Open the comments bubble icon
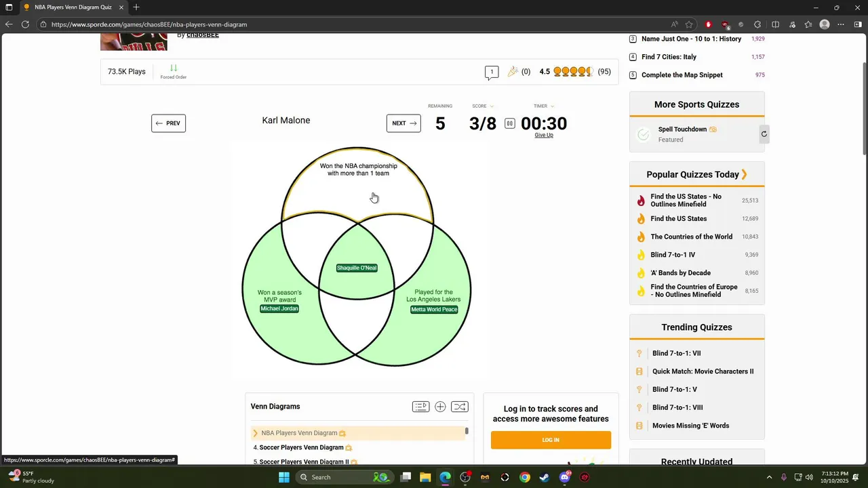Image resolution: width=868 pixels, height=488 pixels. pyautogui.click(x=492, y=72)
